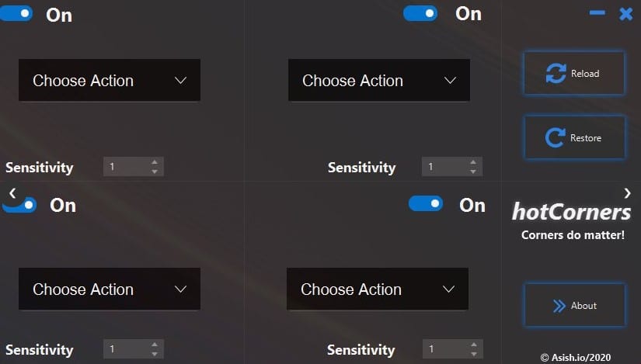
Task: Expand the bottom-right Choose Action dropdown
Action: point(378,289)
